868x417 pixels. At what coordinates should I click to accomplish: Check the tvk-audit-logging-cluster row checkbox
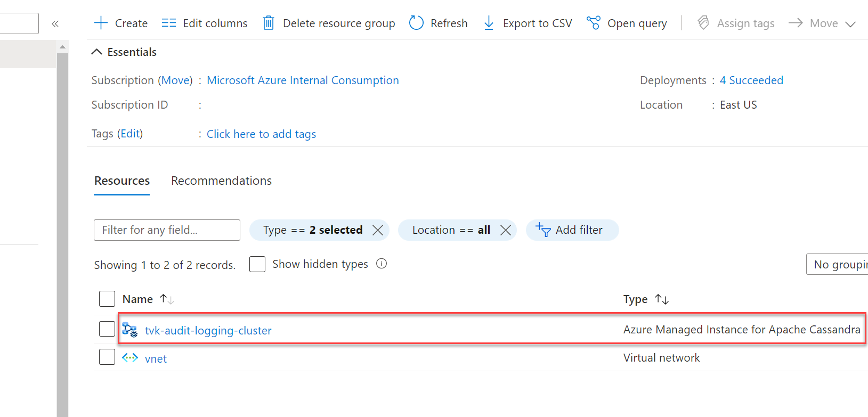107,329
